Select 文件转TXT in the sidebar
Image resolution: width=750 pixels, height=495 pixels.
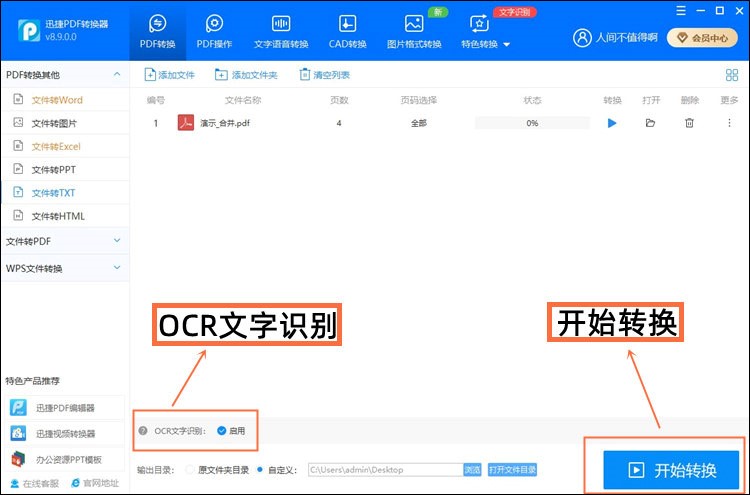[65, 192]
